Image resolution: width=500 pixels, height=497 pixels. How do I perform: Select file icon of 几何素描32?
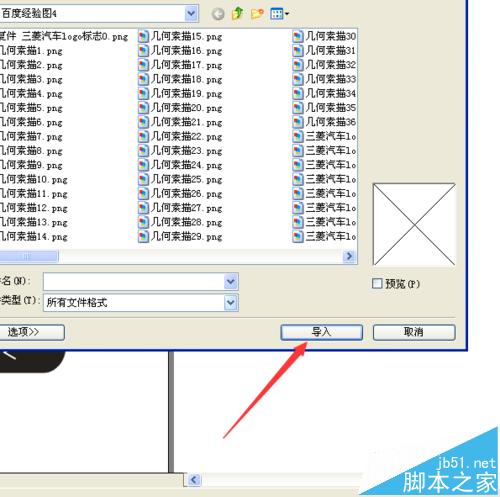[298, 65]
